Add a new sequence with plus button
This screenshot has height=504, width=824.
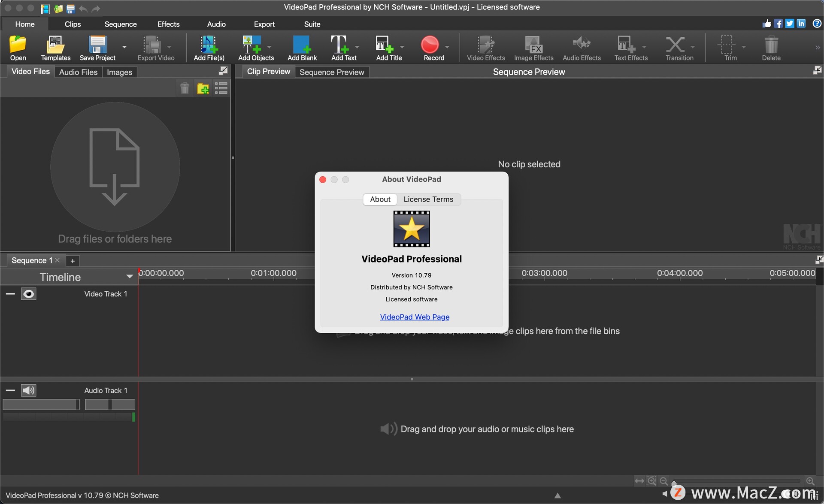(x=73, y=261)
